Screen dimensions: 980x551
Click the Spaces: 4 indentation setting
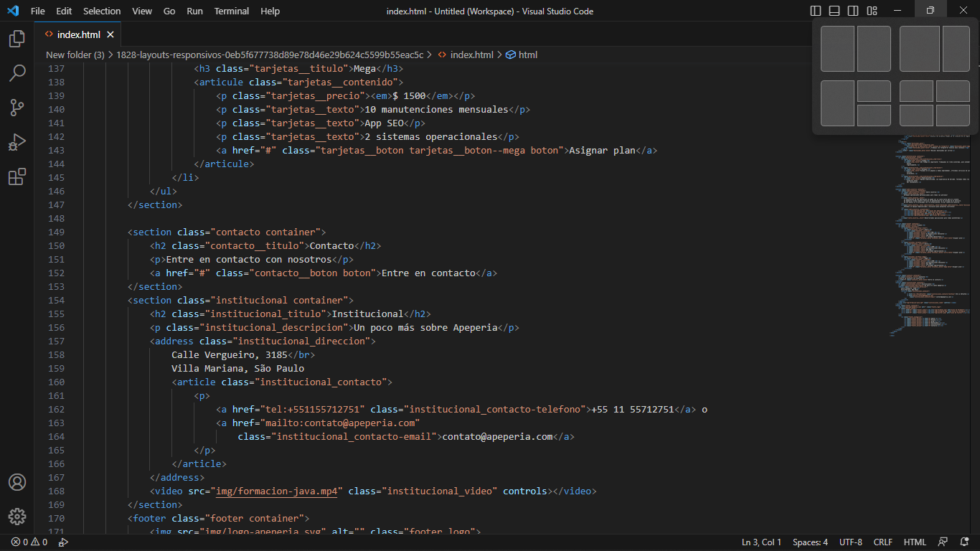tap(810, 542)
